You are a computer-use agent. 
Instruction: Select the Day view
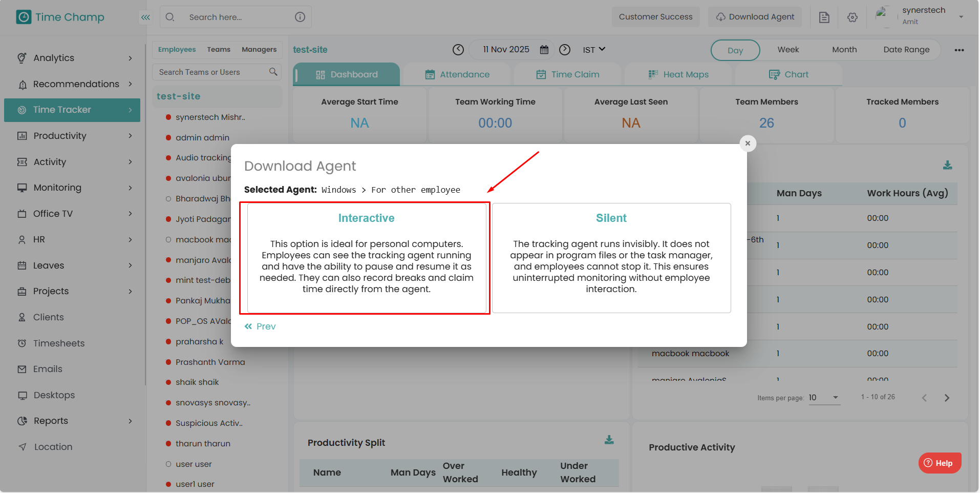point(735,50)
